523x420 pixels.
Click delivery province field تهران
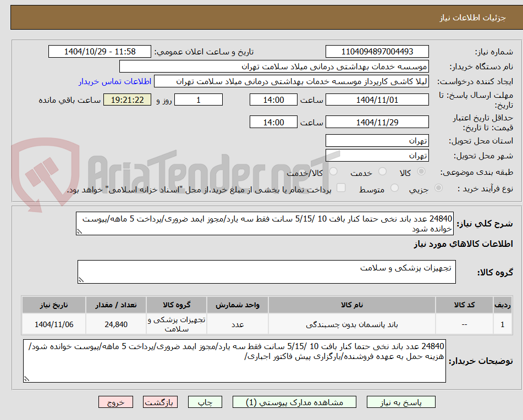pos(377,141)
